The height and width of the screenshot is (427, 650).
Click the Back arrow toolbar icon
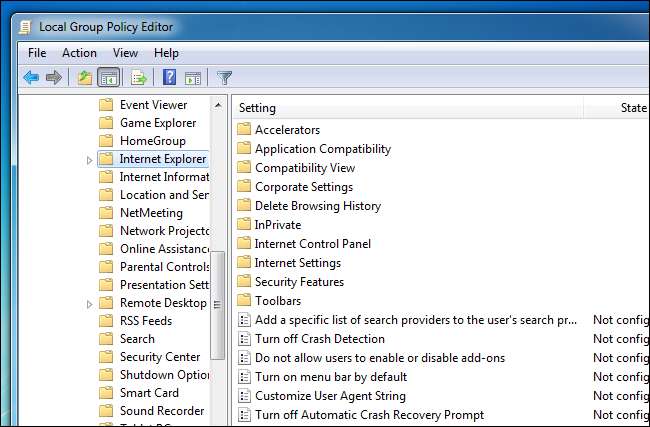31,77
